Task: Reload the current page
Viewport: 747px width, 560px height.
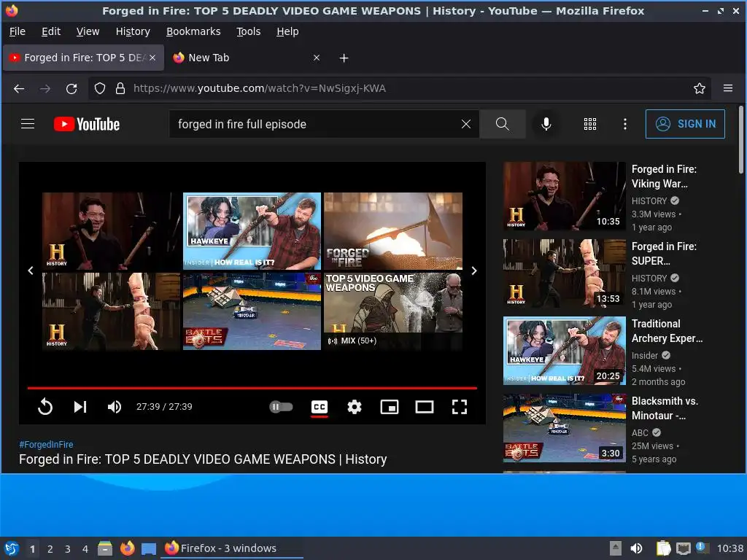Action: pos(71,88)
